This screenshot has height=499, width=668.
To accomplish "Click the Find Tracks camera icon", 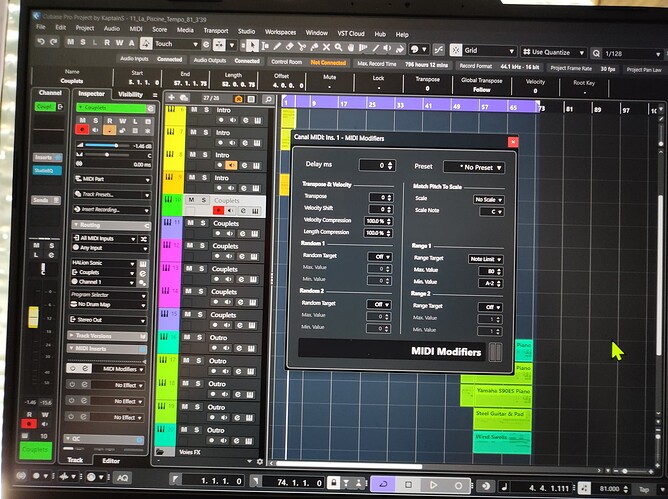I will coord(239,99).
